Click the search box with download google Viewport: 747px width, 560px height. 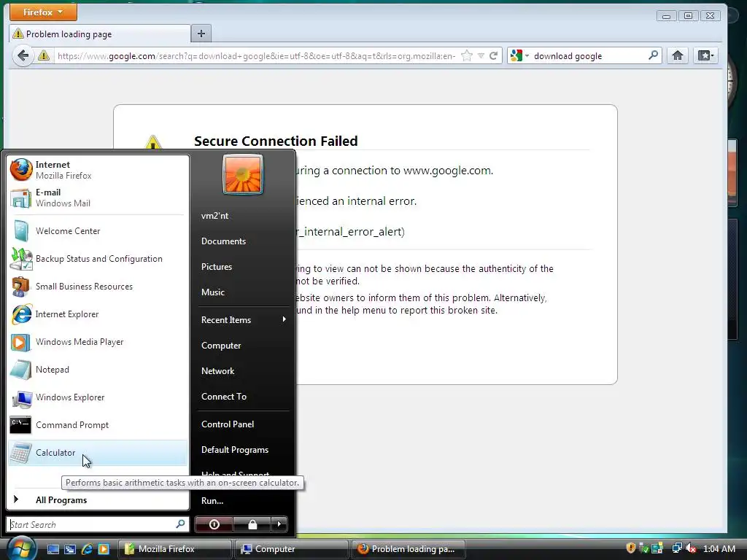[x=589, y=55]
